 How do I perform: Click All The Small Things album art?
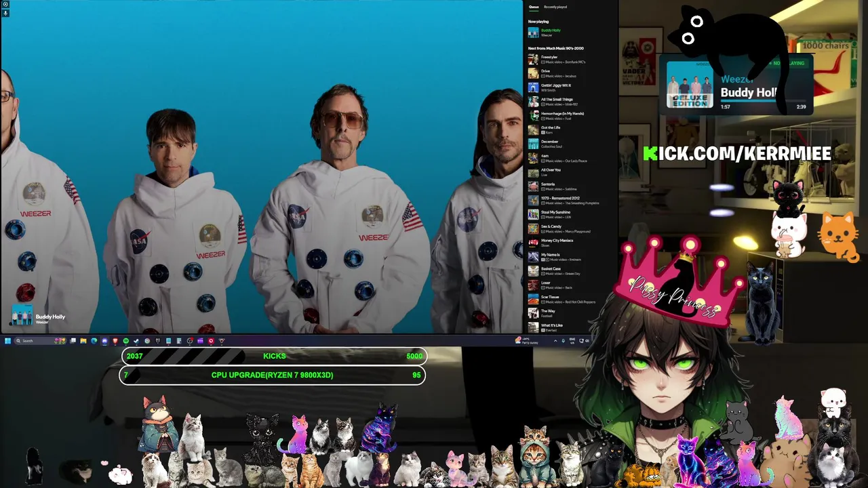coord(533,102)
